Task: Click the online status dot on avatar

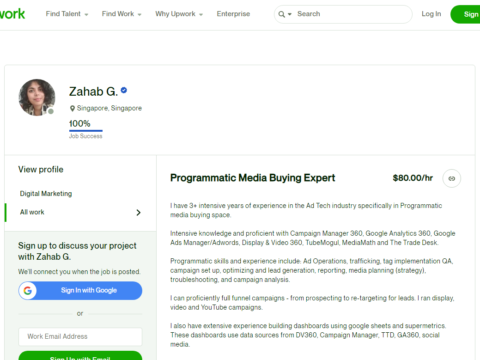Action: 51,111
